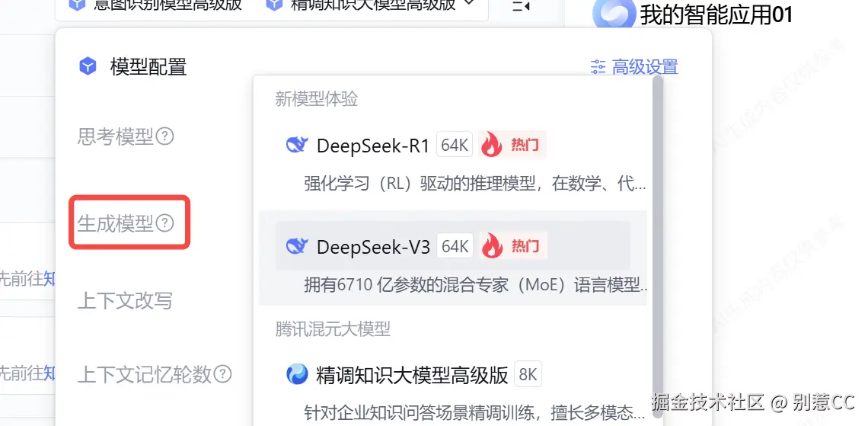
Task: Select DeepSeek-V3 from the model list
Action: [x=453, y=258]
